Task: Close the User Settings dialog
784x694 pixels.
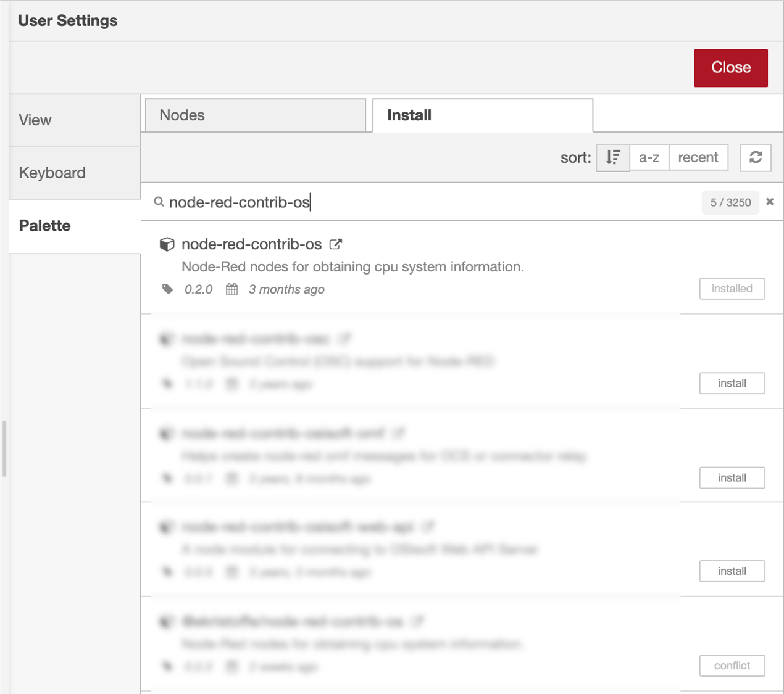Action: (x=730, y=68)
